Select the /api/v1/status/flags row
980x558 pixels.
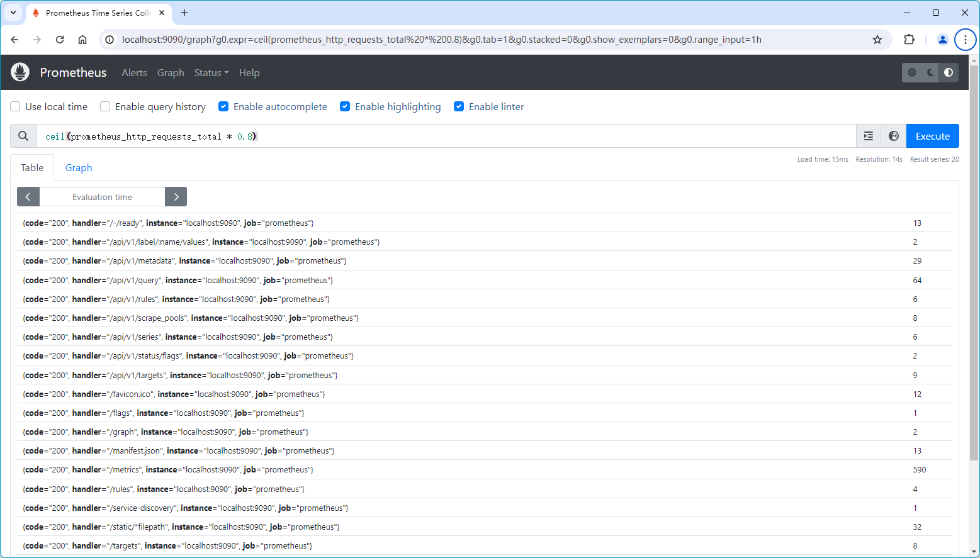485,355
